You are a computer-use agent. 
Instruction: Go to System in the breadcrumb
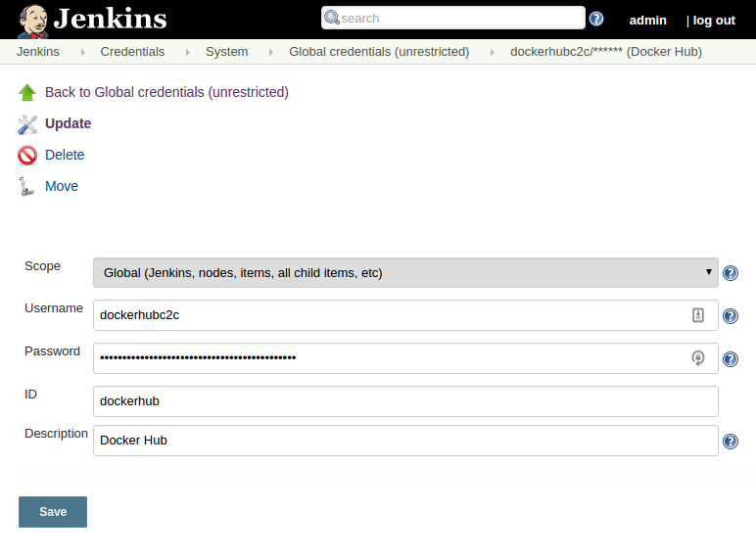pos(226,52)
